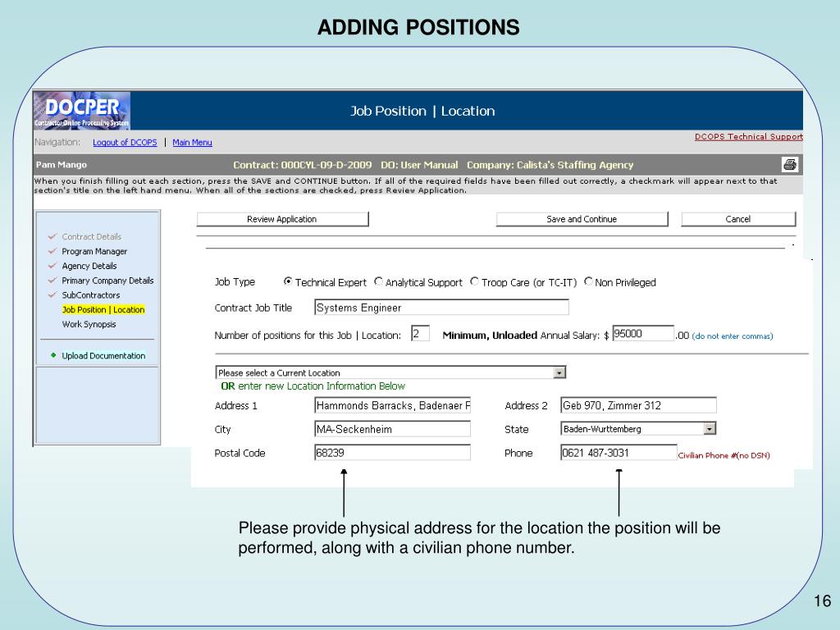Click 'OR enter new Location Information Below' text
The width and height of the screenshot is (840, 630).
tap(313, 386)
